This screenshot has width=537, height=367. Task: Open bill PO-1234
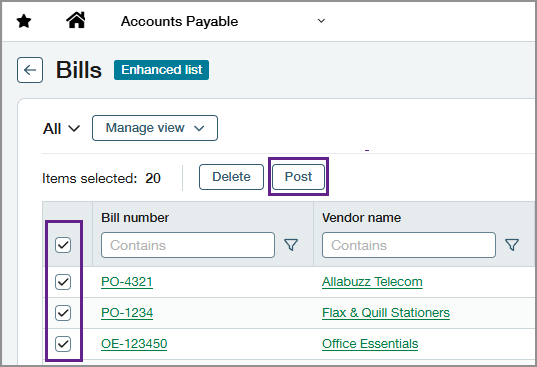pyautogui.click(x=127, y=313)
